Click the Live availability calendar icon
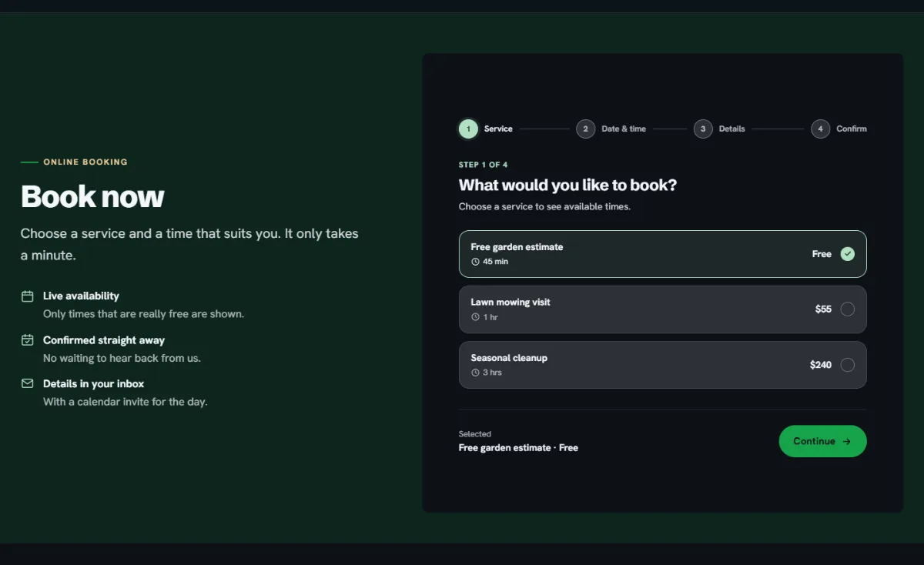The image size is (924, 565). coord(27,296)
